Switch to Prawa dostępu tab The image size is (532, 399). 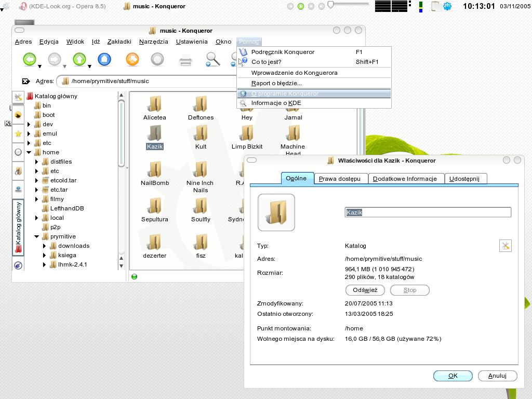(x=341, y=179)
